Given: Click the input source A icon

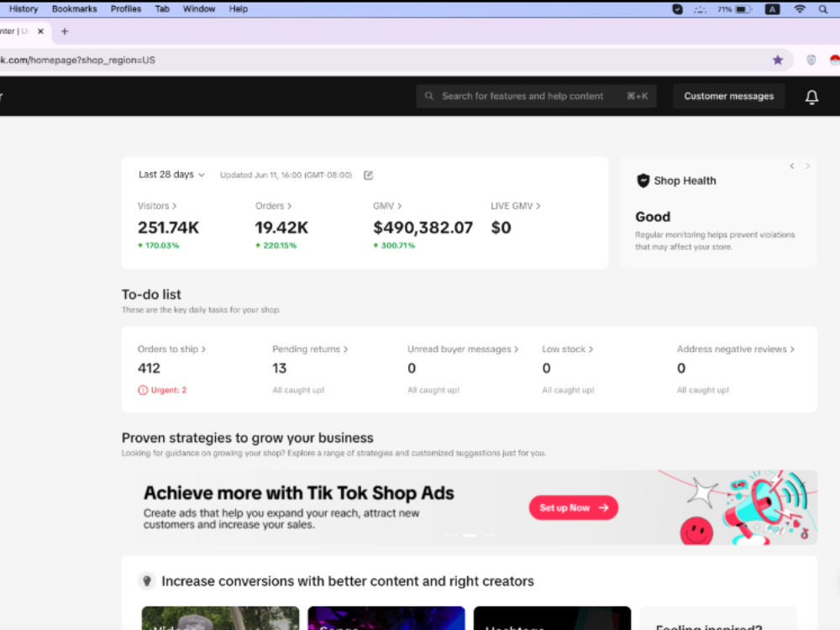Looking at the screenshot, I should (x=772, y=9).
